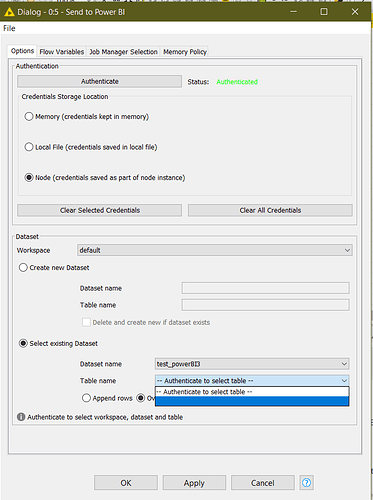Click Clear All Credentials button

pos(270,210)
